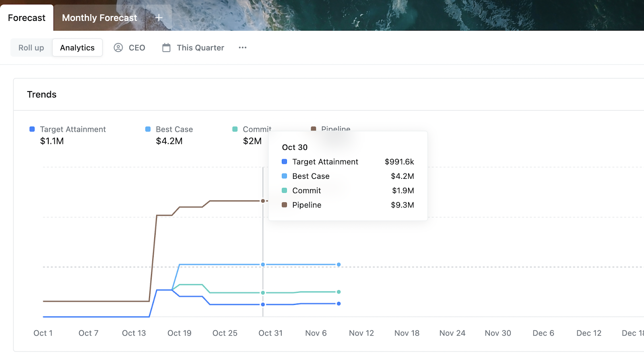Image resolution: width=644 pixels, height=363 pixels.
Task: Click the brown Pipeline legend square
Action: 314,129
